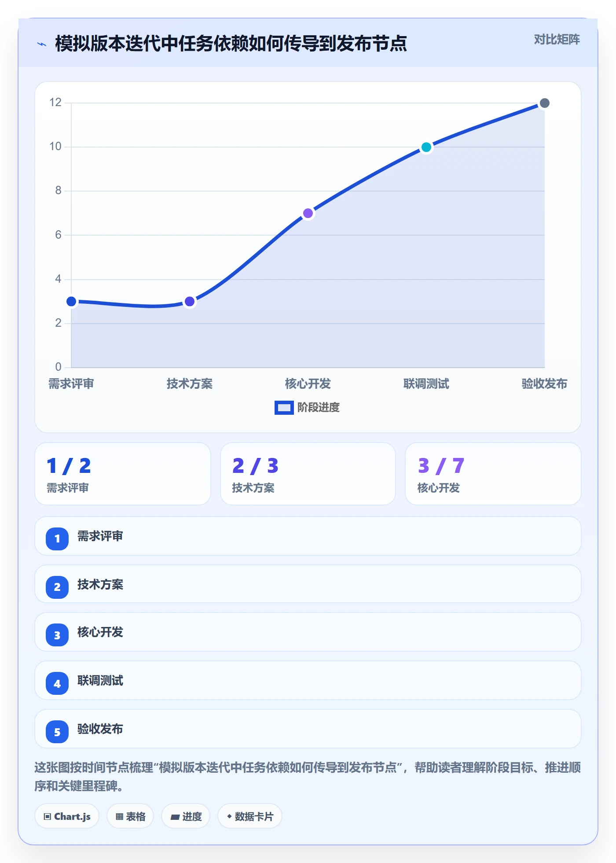This screenshot has height=863, width=616.
Task: Click the 需求评审 label in the step list
Action: pos(100,536)
